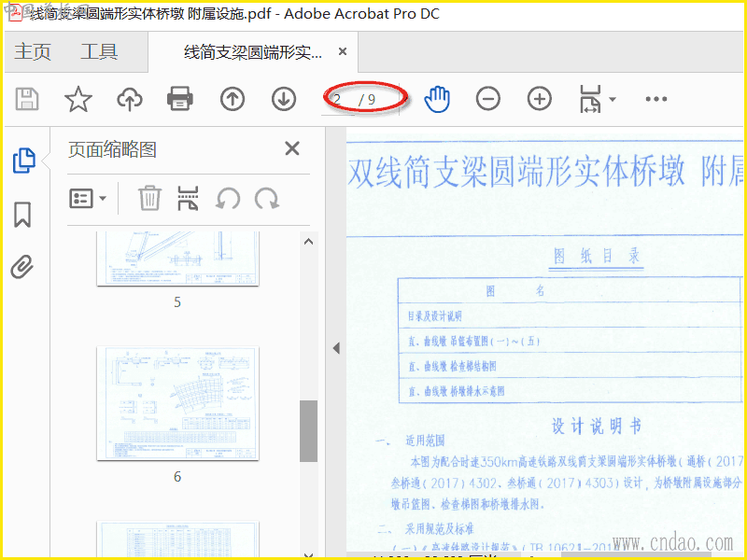Image resolution: width=747 pixels, height=560 pixels.
Task: Click the 图纸目录 heading
Action: point(597,256)
